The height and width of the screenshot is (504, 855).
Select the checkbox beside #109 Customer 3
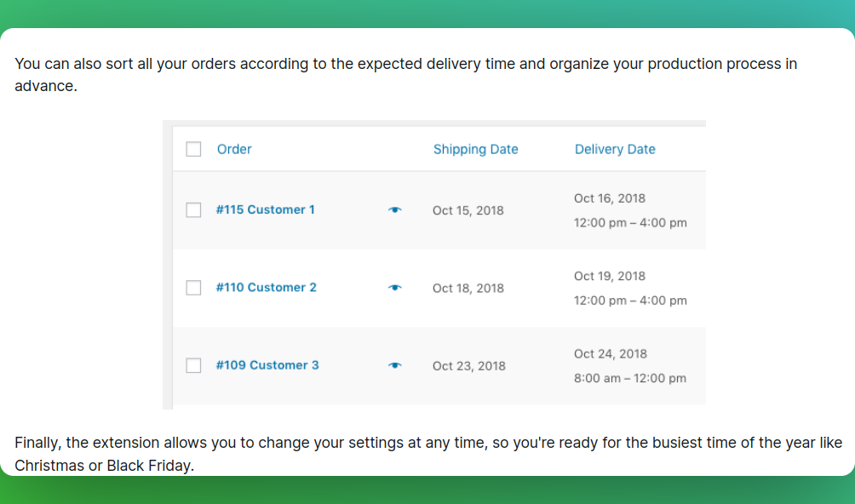click(x=193, y=365)
